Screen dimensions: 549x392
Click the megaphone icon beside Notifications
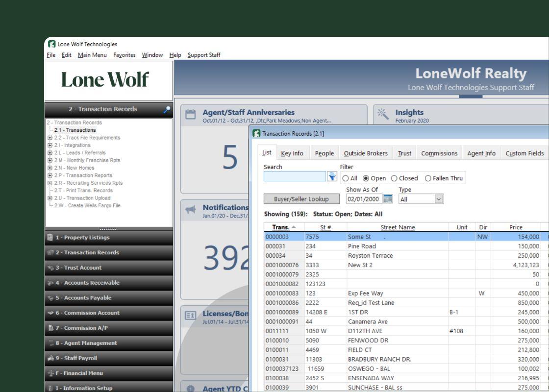click(191, 209)
